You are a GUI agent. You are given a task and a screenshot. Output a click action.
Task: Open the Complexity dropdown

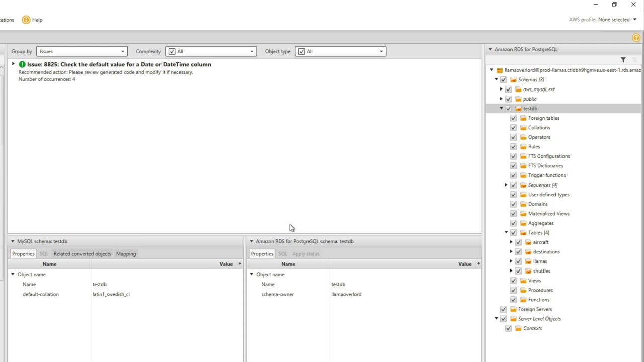coord(211,51)
